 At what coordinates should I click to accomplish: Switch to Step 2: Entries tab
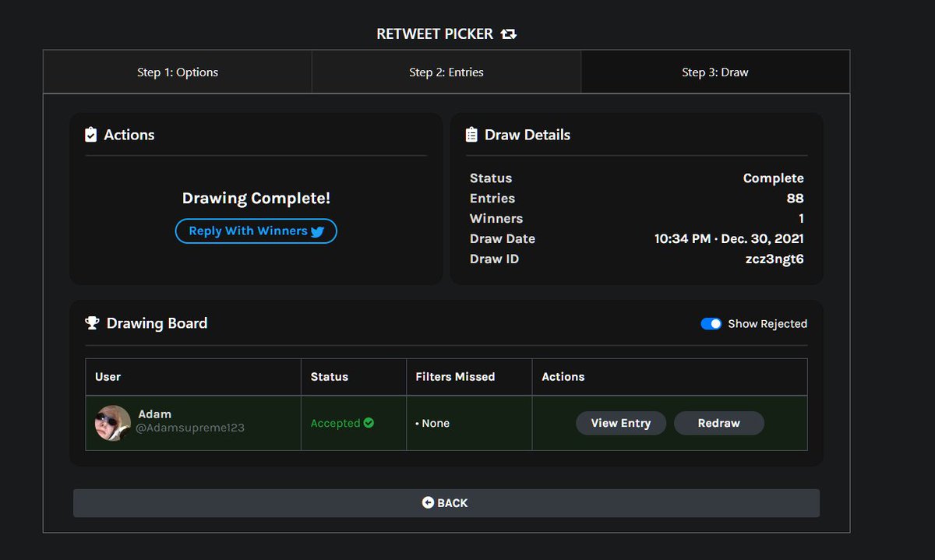click(446, 72)
